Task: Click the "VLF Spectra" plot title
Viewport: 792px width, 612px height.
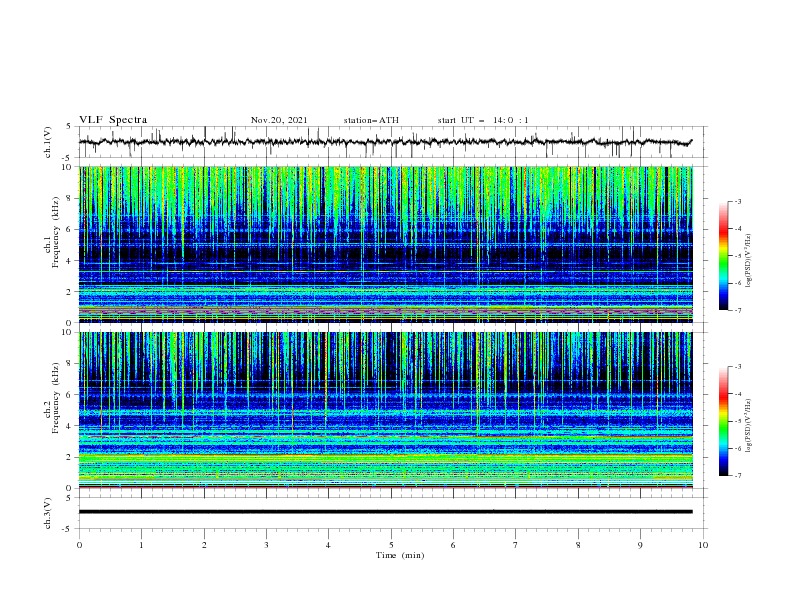Action: point(113,120)
